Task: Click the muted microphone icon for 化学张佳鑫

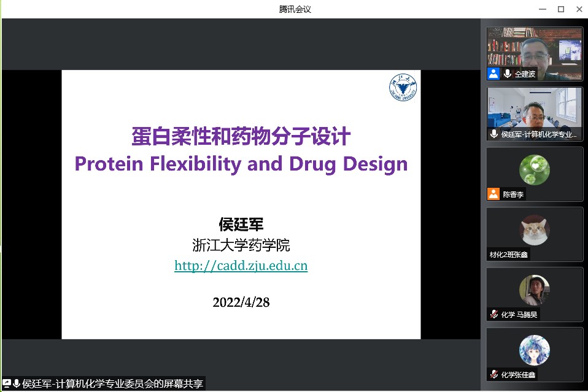Action: (493, 374)
